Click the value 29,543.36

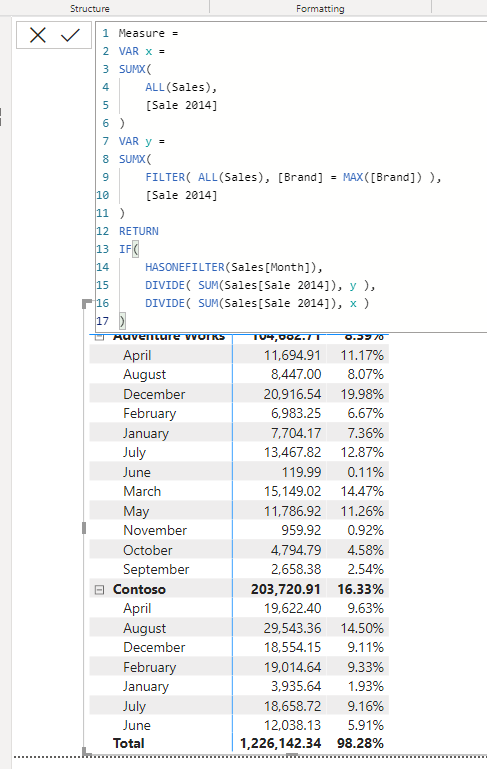pos(292,628)
